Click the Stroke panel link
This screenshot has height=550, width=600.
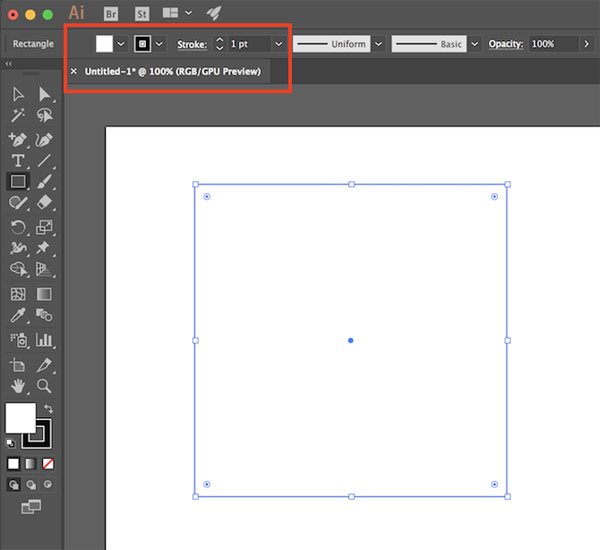point(191,44)
